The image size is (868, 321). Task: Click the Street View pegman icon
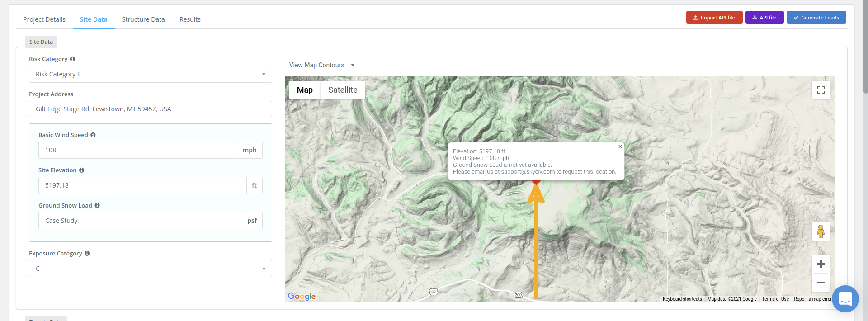coord(821,231)
